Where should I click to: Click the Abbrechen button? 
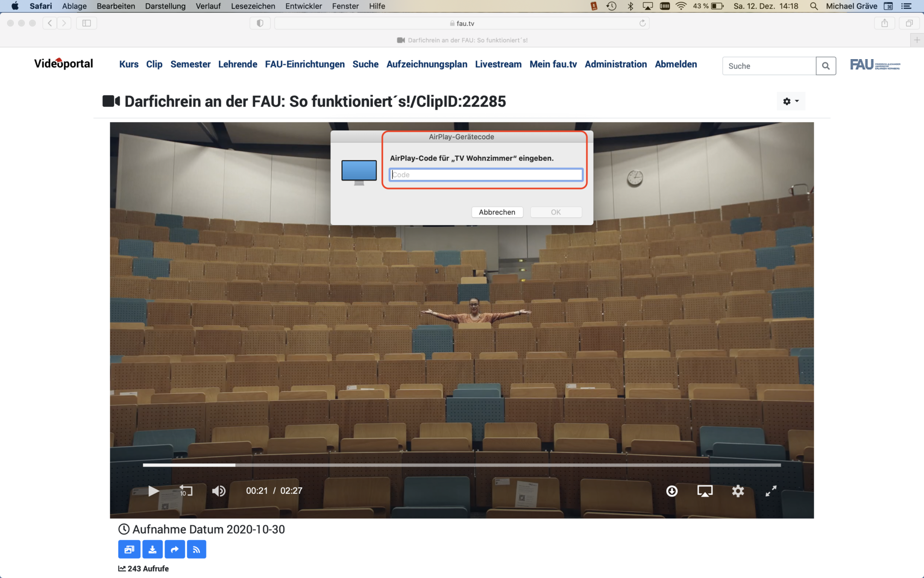pyautogui.click(x=497, y=212)
